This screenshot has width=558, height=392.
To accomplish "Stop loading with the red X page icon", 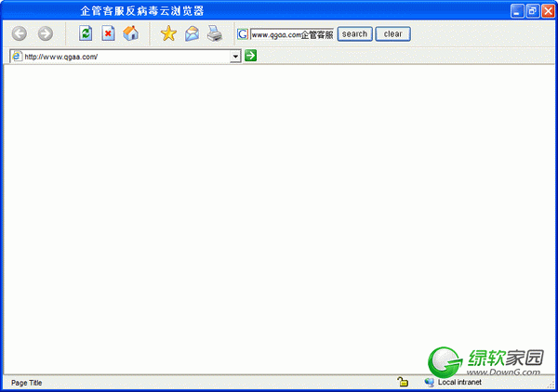I will [108, 33].
